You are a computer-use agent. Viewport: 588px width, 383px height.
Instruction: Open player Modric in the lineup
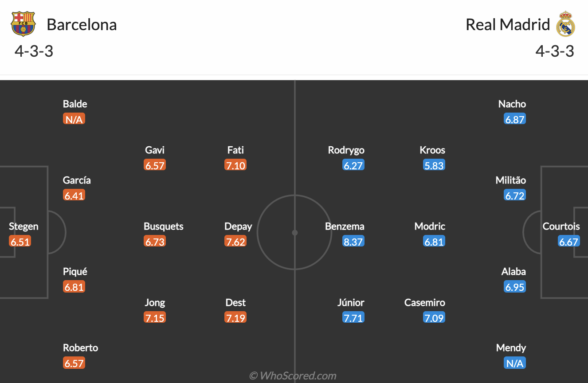(x=430, y=227)
